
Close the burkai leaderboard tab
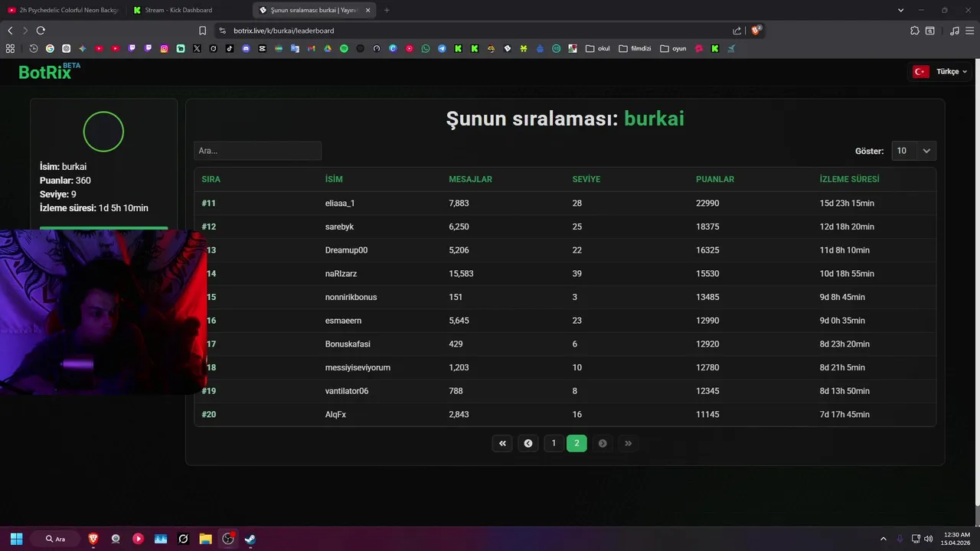[367, 10]
